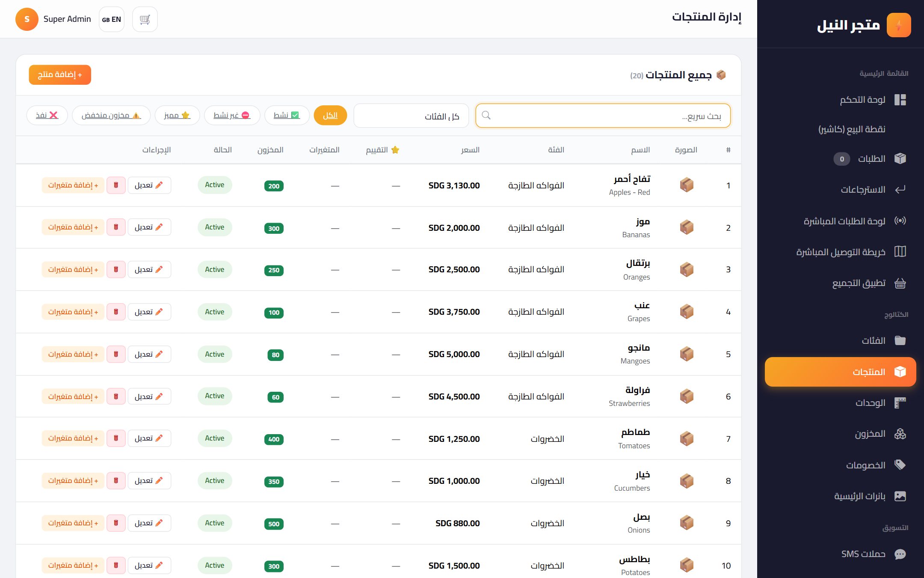Open الطلبات orders in sidebar
Viewport: 924px width, 578px height.
coord(840,159)
